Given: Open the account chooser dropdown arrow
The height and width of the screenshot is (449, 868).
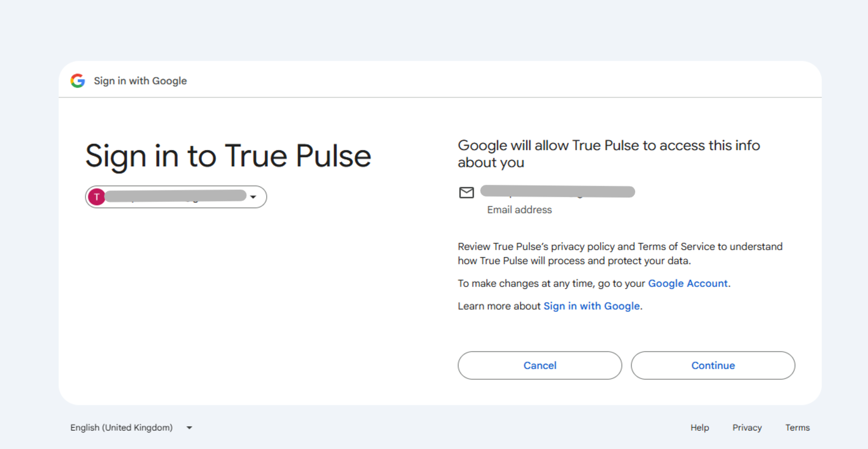Looking at the screenshot, I should click(x=253, y=197).
